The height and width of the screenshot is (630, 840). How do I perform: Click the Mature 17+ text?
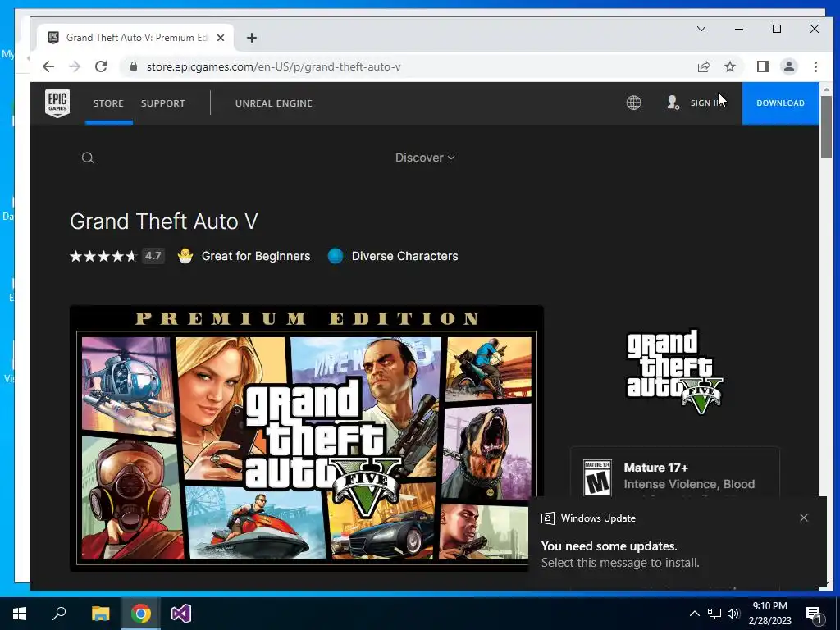(x=655, y=468)
